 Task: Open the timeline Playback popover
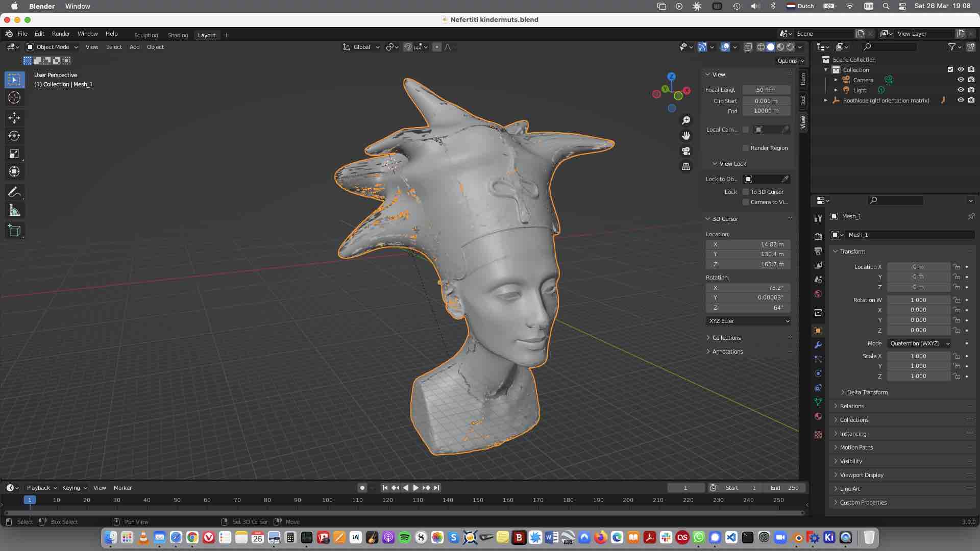coord(41,488)
